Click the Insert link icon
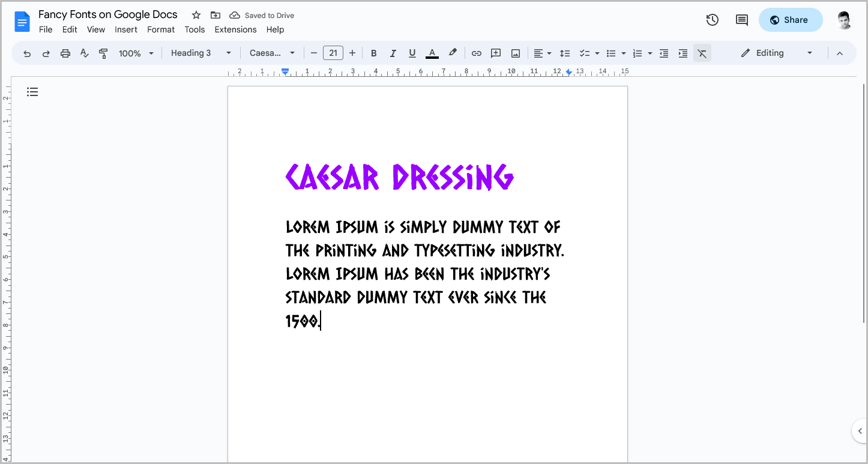The image size is (868, 464). click(x=476, y=53)
